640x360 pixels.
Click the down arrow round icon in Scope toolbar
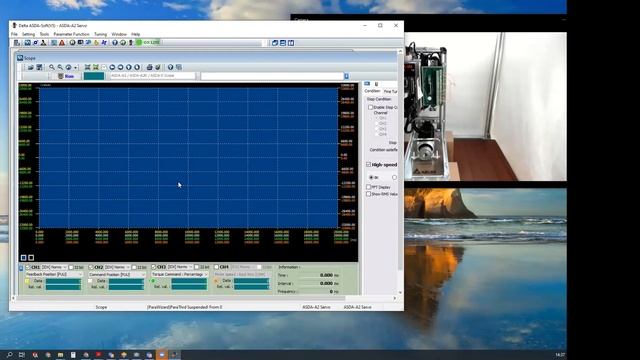137,67
